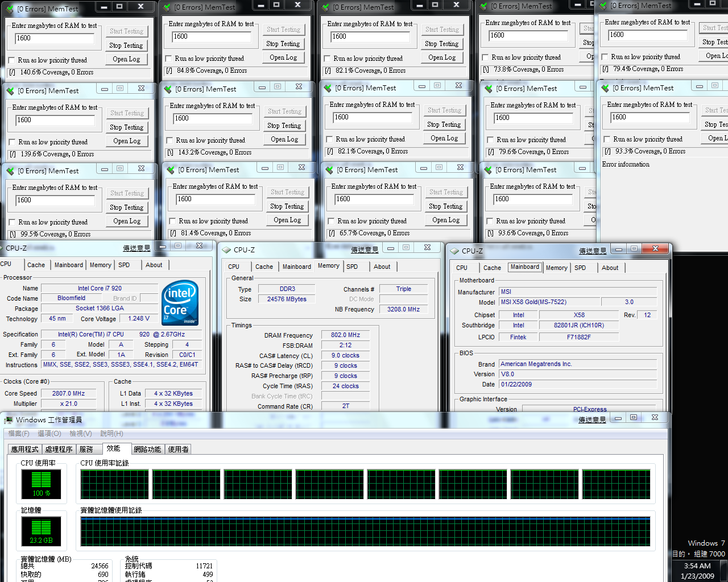This screenshot has height=582, width=728.
Task: Stop Testing in the 143.2% coverage MemTest window
Action: [284, 126]
